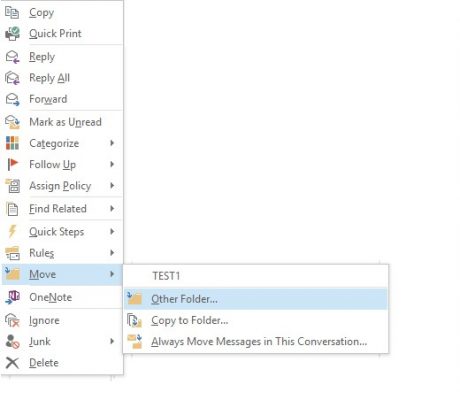This screenshot has width=460, height=400.
Task: Expand the Categorize submenu arrow
Action: (112, 143)
